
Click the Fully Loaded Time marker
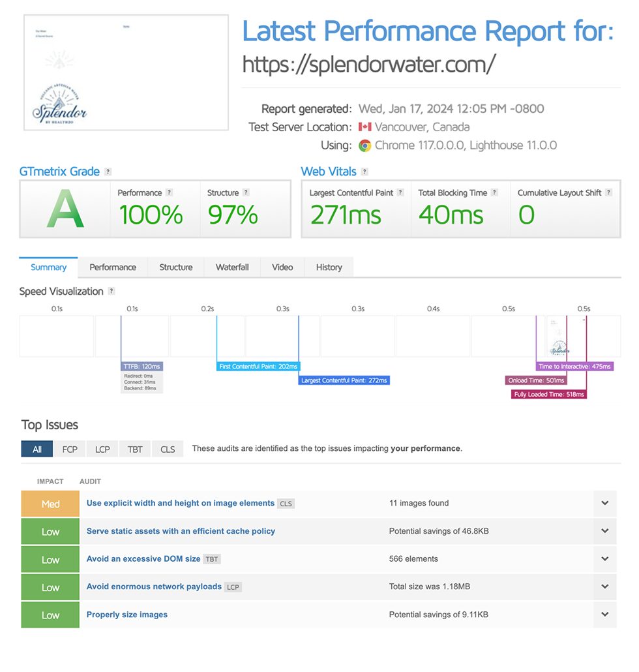549,394
